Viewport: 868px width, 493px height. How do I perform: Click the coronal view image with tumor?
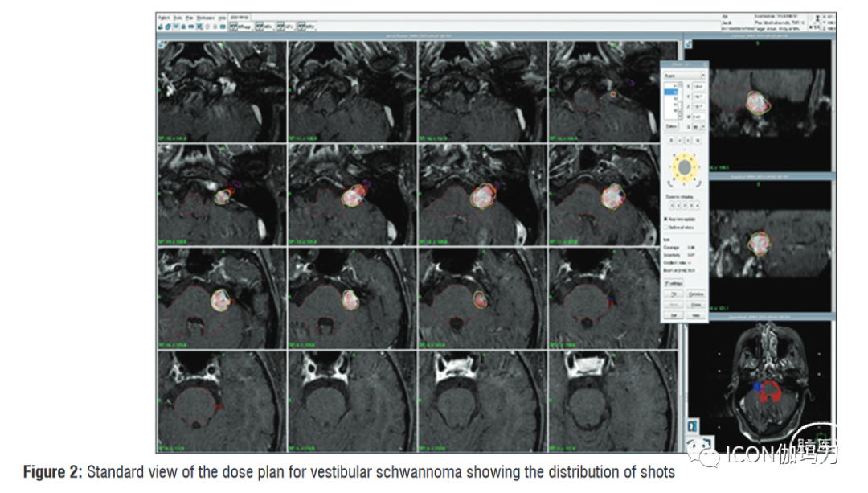(771, 105)
